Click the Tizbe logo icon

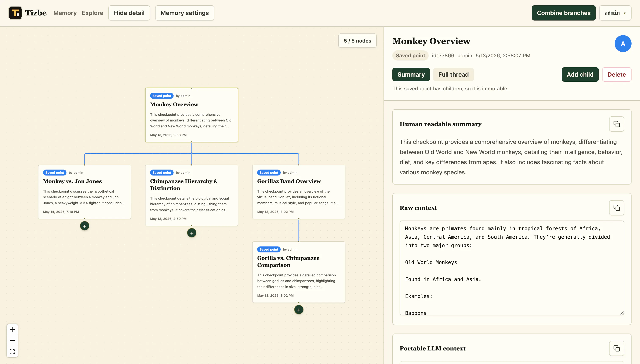click(15, 13)
